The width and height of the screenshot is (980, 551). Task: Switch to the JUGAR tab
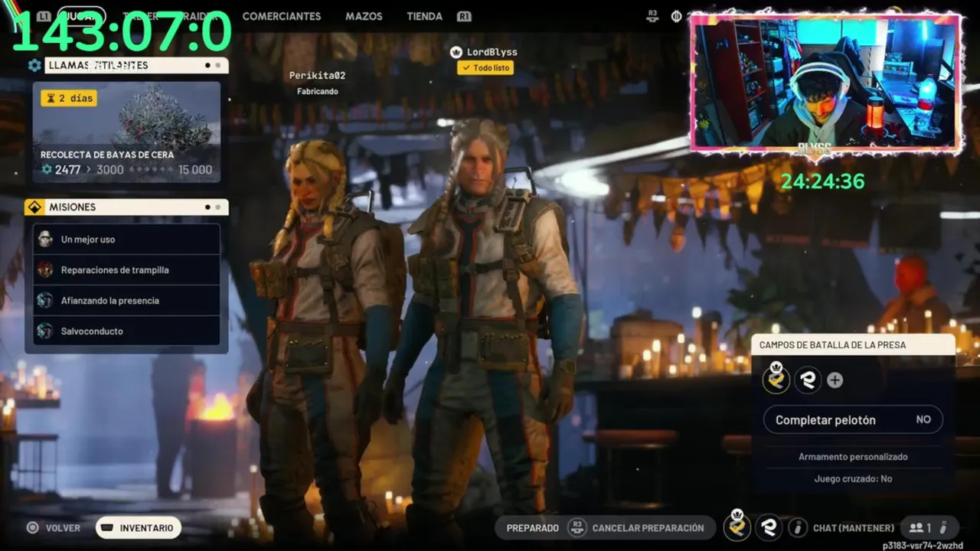(81, 16)
